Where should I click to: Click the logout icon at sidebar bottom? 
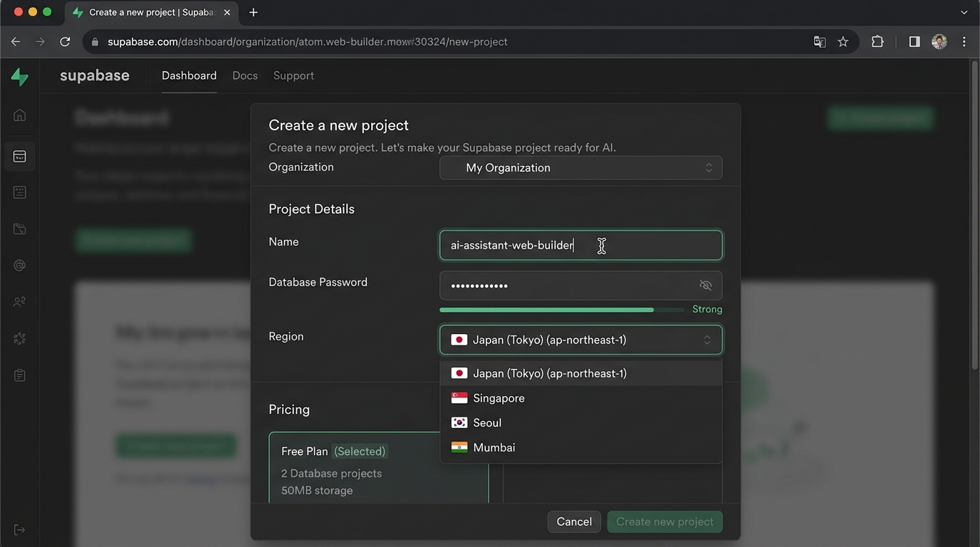[x=20, y=530]
